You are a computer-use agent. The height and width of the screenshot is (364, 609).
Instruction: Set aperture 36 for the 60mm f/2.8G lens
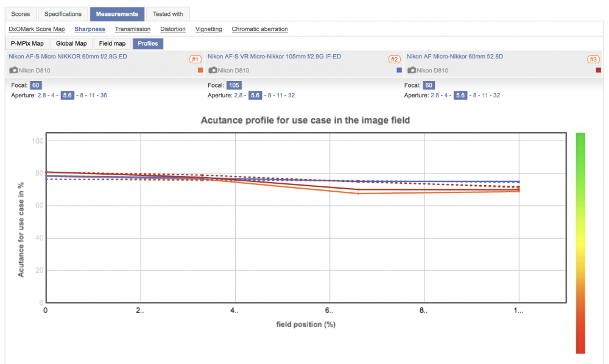tap(104, 96)
